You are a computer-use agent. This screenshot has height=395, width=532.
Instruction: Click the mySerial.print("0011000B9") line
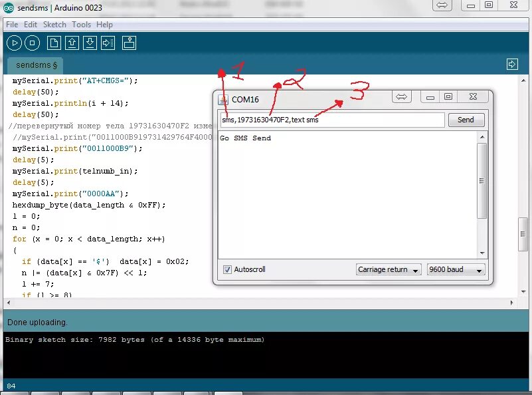77,149
